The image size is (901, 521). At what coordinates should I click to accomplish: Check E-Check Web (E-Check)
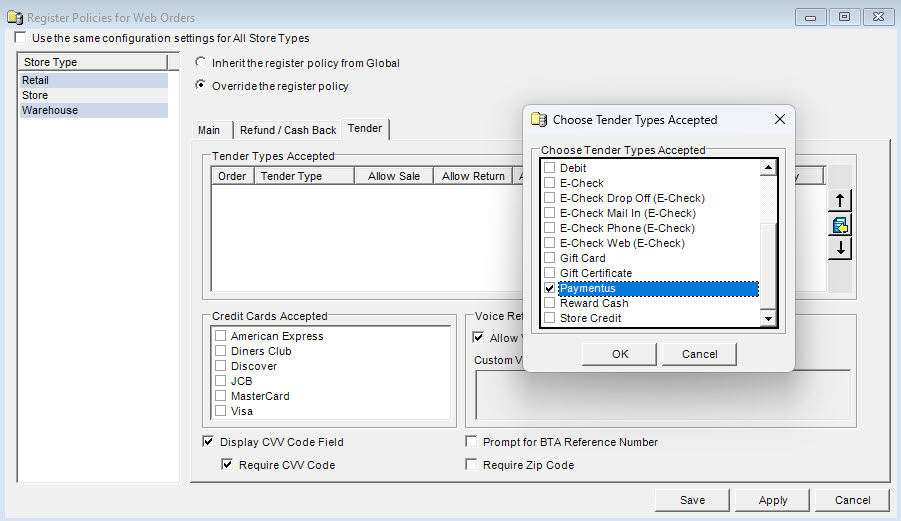(x=549, y=242)
